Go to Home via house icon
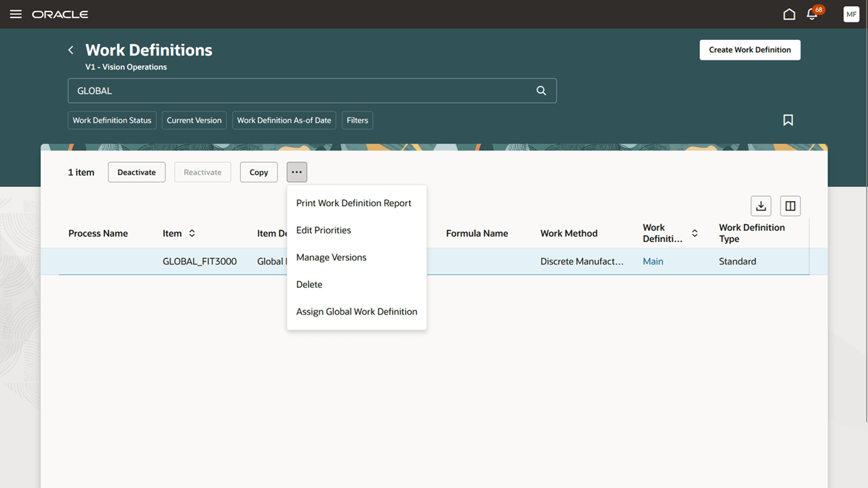This screenshot has height=488, width=868. click(789, 14)
